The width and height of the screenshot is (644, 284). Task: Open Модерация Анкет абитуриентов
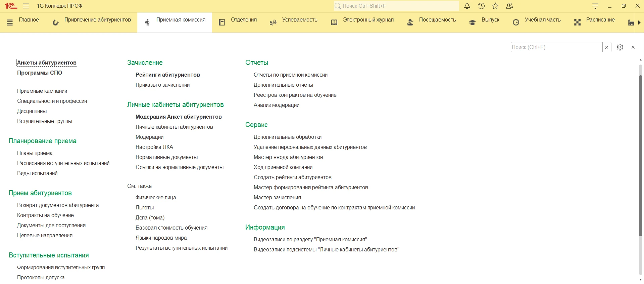(179, 117)
